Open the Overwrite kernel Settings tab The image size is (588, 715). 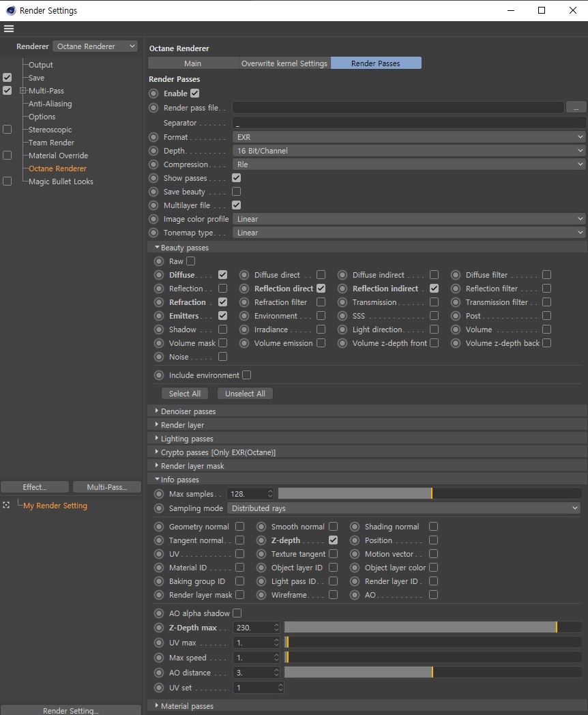284,63
